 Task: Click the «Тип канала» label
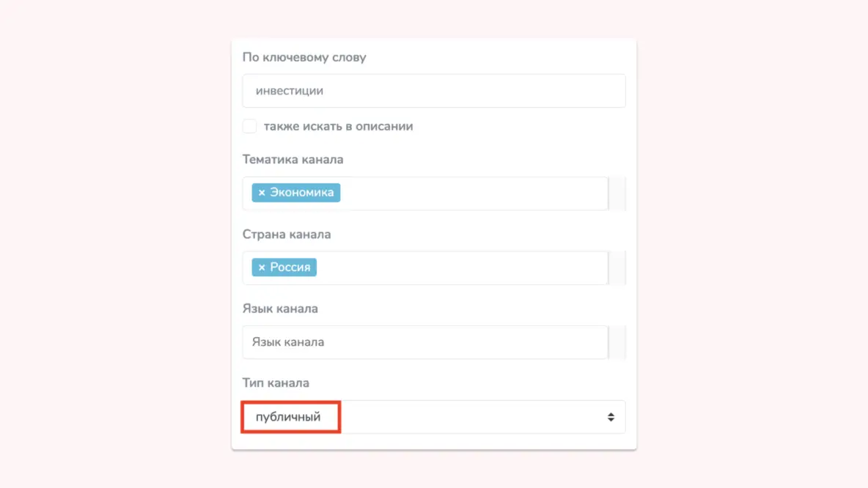coord(276,382)
